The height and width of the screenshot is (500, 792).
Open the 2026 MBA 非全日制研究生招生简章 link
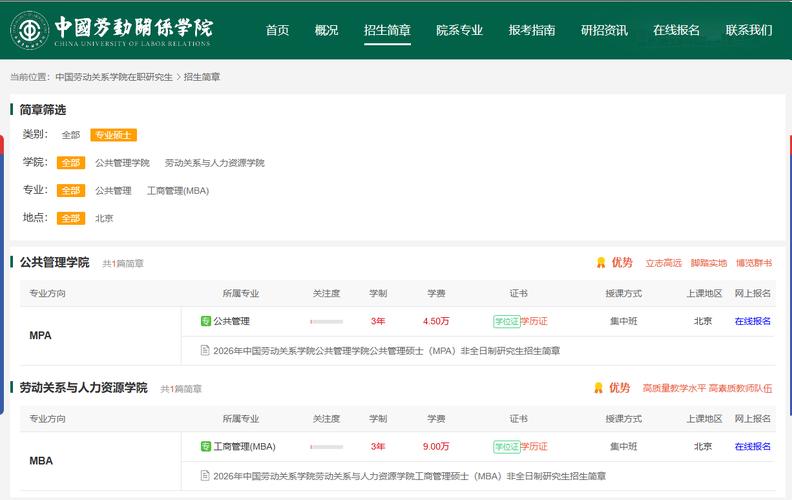(x=409, y=476)
